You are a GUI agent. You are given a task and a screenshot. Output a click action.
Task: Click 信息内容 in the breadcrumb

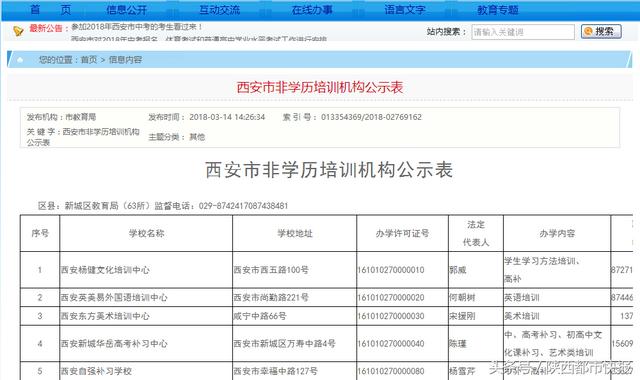point(125,60)
